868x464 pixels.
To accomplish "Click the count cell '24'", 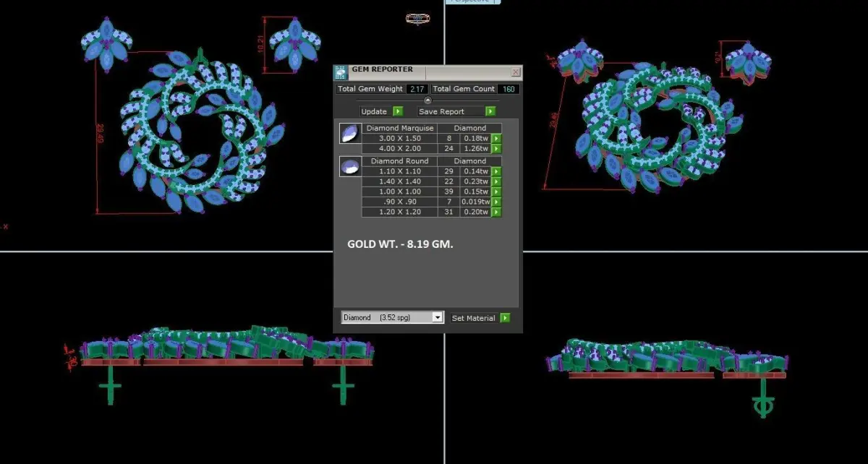I will tap(448, 149).
